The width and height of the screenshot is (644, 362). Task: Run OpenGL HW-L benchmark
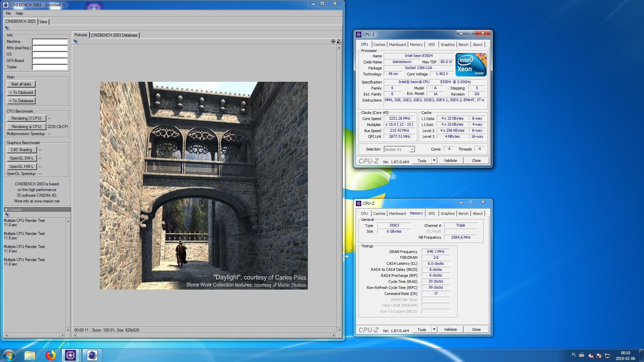click(21, 167)
